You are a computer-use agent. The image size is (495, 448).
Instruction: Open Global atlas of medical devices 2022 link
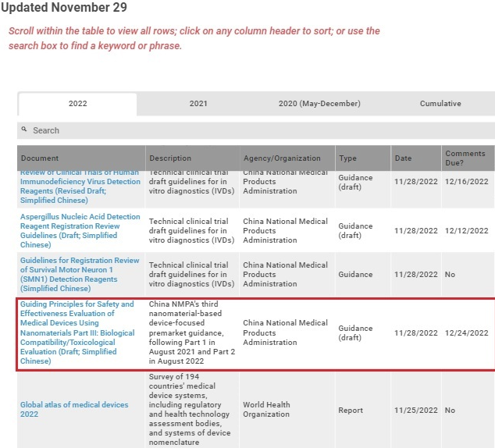pos(74,409)
